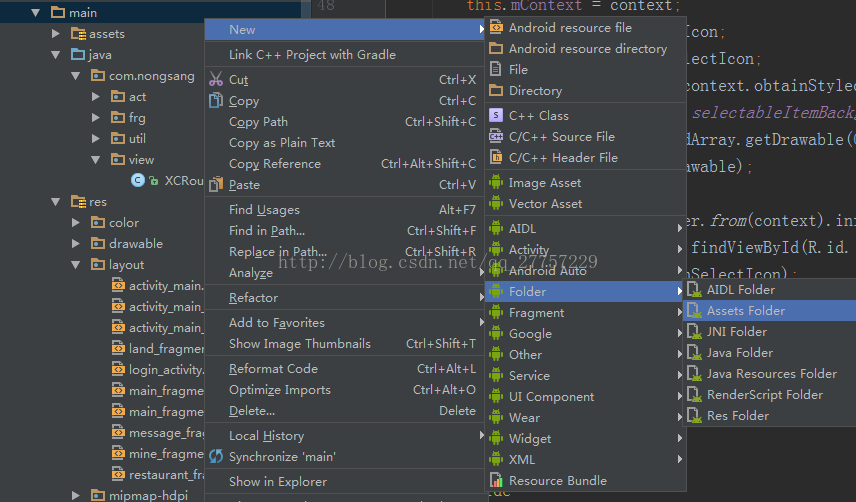Select Java Folder option
Screen dimensions: 856x502
[770, 352]
